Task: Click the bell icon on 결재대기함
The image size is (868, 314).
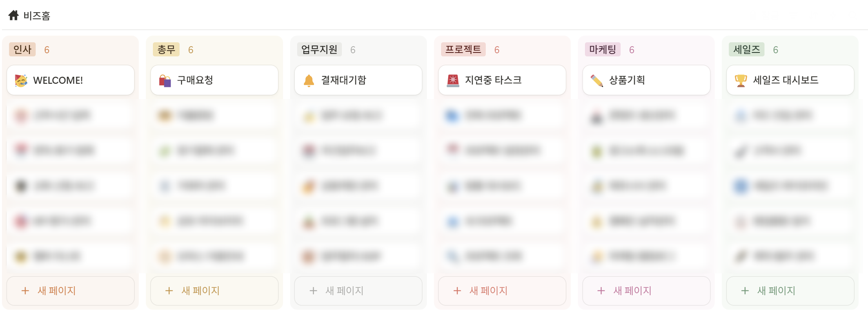Action: [309, 80]
